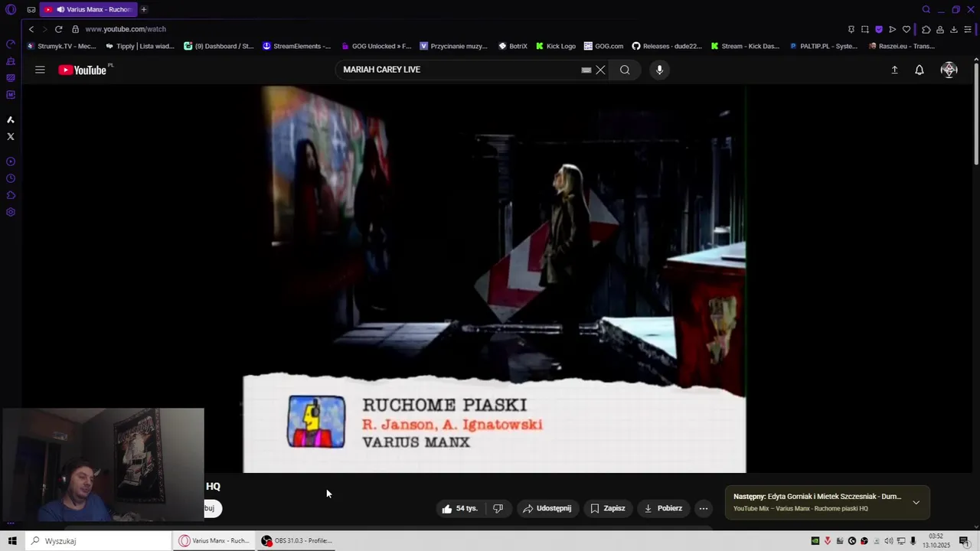Screen dimensions: 980x551
Task: Open Windows notification center icon
Action: point(964,541)
